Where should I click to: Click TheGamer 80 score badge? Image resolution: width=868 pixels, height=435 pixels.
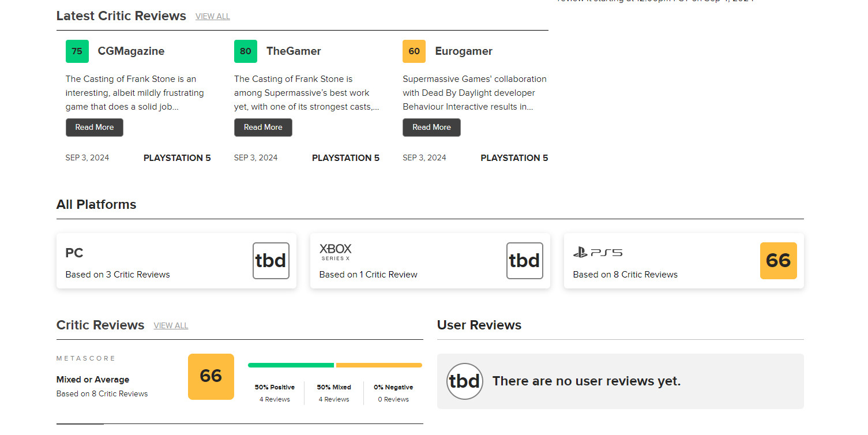[246, 51]
